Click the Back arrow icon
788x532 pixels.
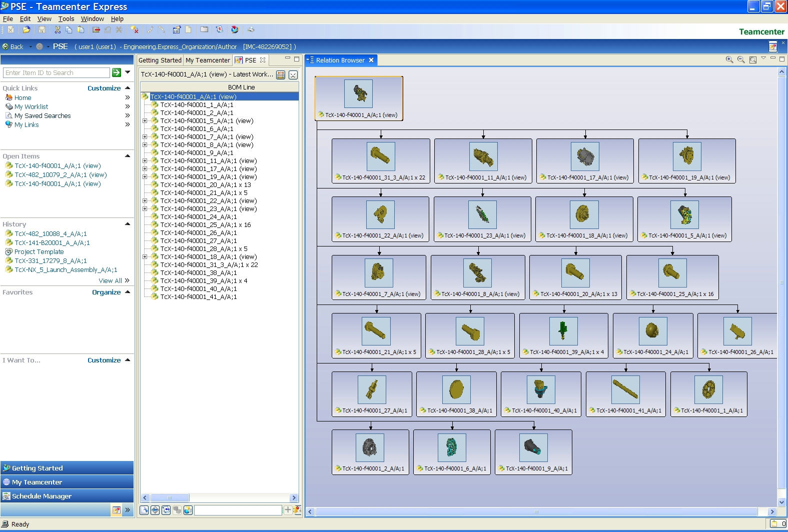[x=6, y=46]
